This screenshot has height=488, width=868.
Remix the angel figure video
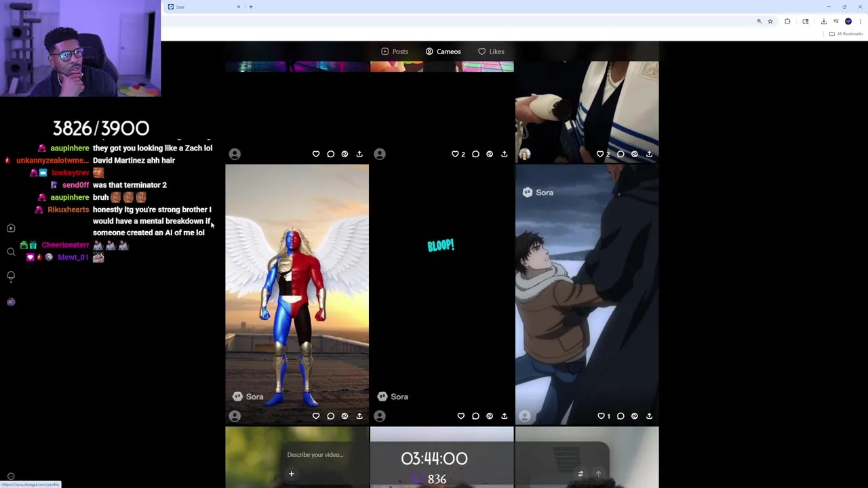pos(344,416)
